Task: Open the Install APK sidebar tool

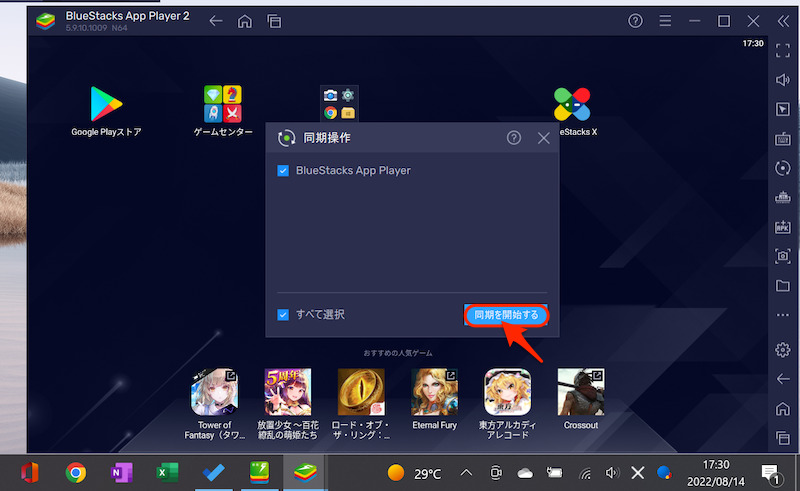Action: 783,226
